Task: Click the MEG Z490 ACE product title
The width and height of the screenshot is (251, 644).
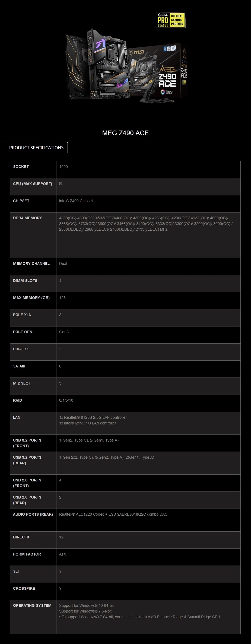Action: 125,133
